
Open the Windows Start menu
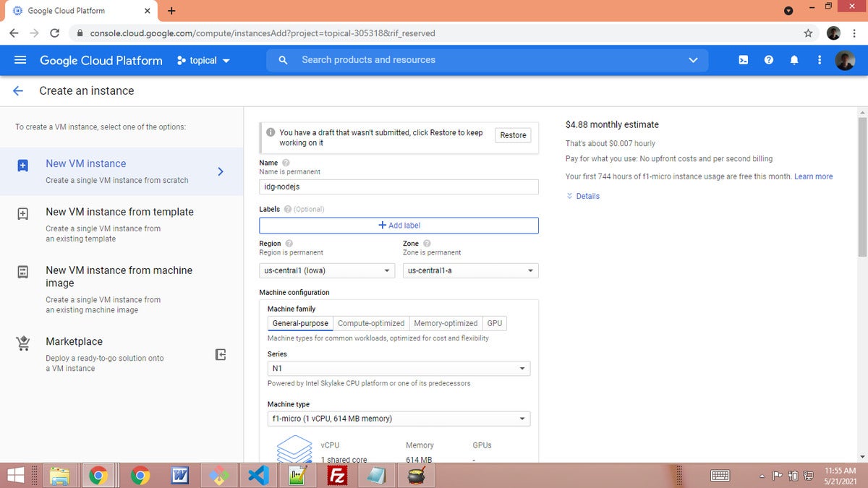tap(15, 475)
